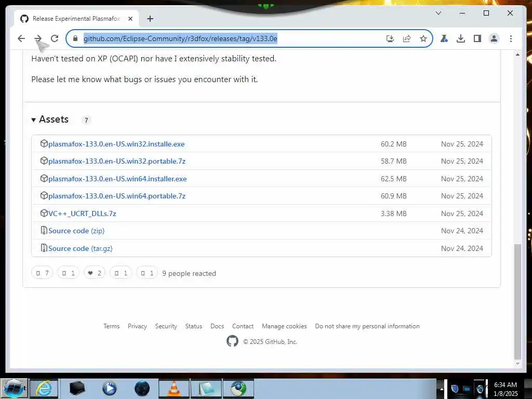Click the 60.2 MB file size
Viewport: 532px width, 399px height.
tap(394, 144)
